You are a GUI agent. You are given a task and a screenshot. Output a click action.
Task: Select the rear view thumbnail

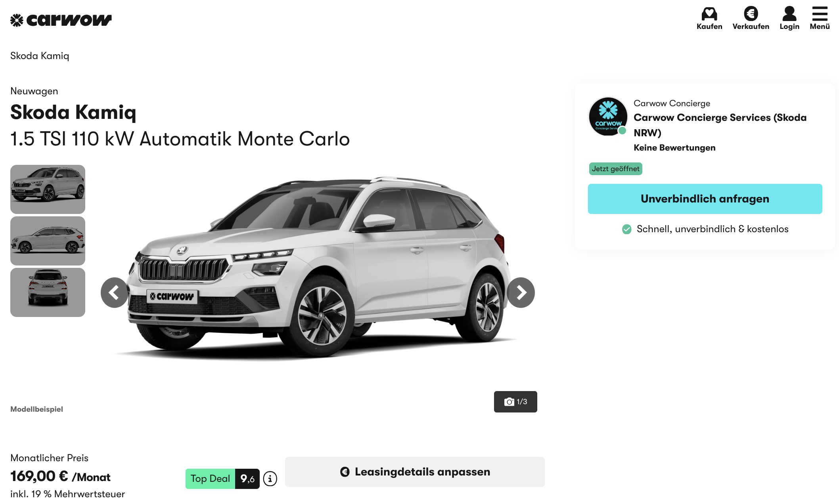48,292
